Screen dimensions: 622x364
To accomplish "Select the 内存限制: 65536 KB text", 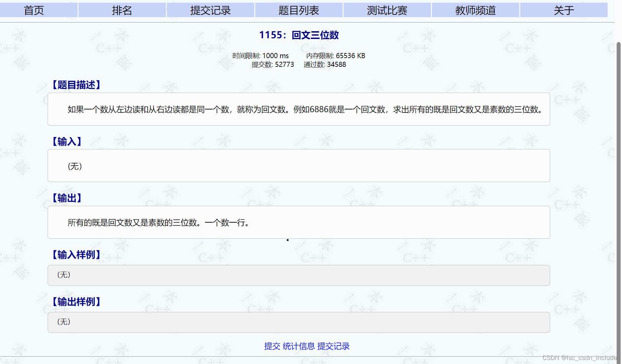I will (x=336, y=56).
